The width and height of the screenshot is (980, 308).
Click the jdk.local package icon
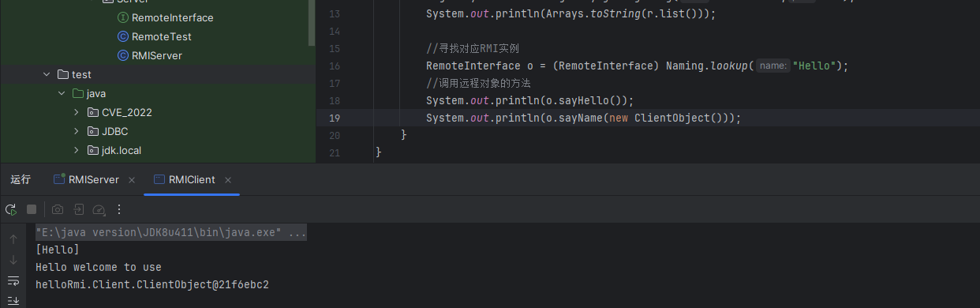93,150
